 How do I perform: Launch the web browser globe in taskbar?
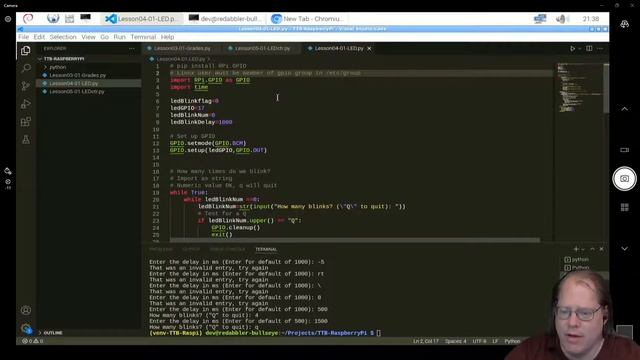[x=53, y=18]
